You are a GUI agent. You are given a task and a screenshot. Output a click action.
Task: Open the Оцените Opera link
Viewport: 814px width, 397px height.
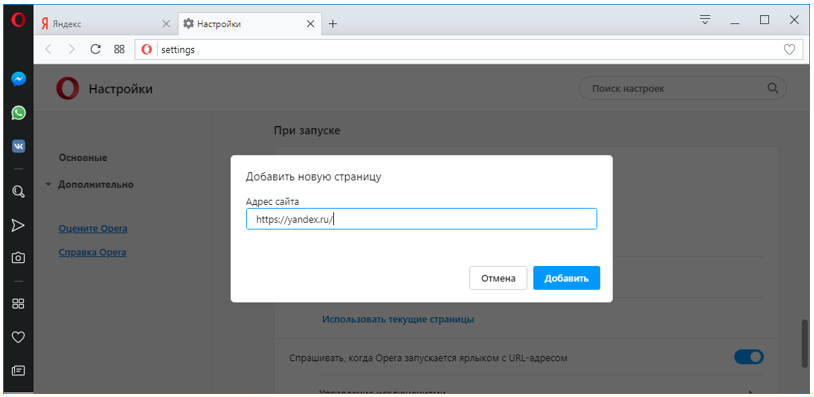click(93, 228)
